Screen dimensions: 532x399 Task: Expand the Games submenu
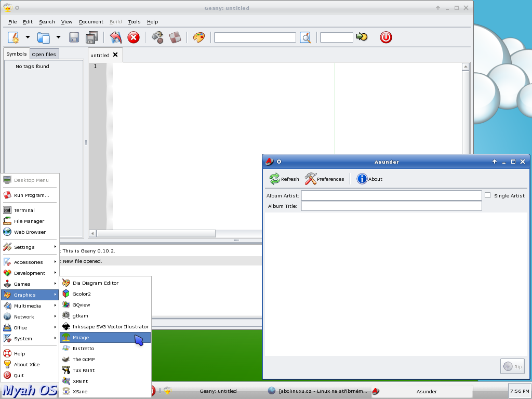coord(30,284)
